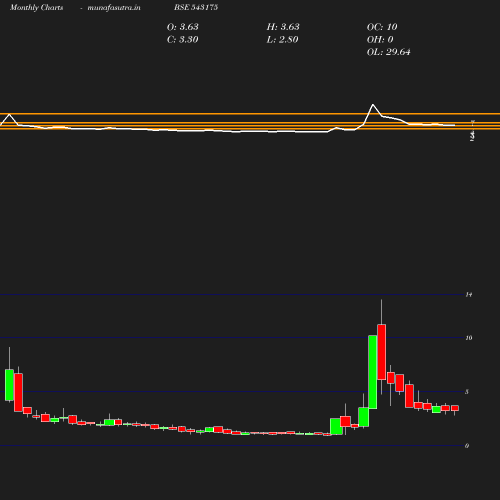Click the munafasutra.in watermark label

pos(114,7)
